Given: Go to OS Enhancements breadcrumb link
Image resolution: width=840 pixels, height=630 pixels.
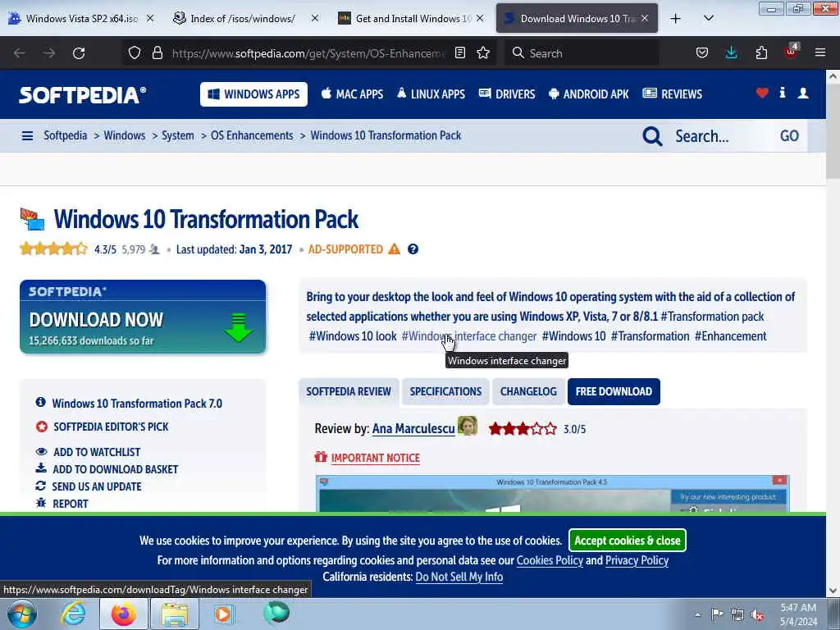Looking at the screenshot, I should tap(252, 135).
